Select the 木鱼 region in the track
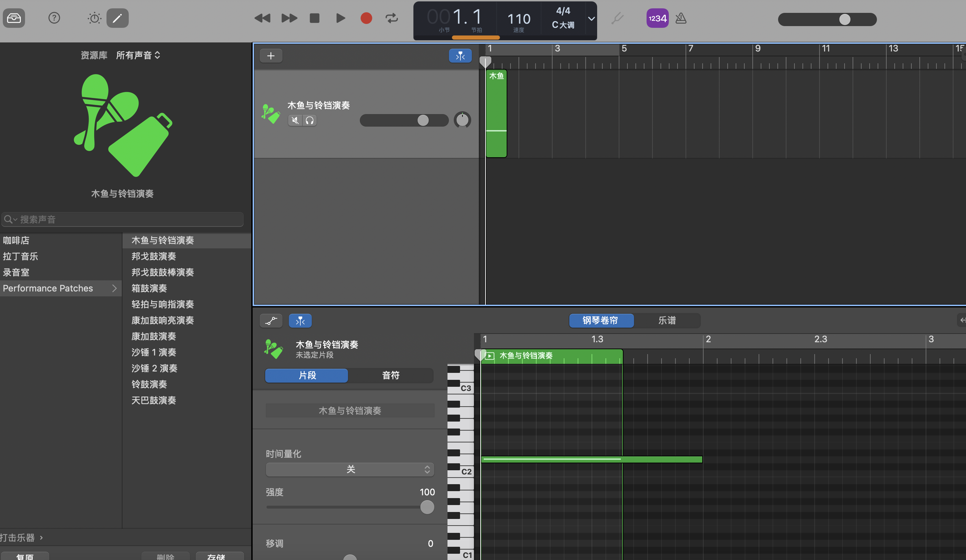Viewport: 966px width, 560px height. pos(497,113)
